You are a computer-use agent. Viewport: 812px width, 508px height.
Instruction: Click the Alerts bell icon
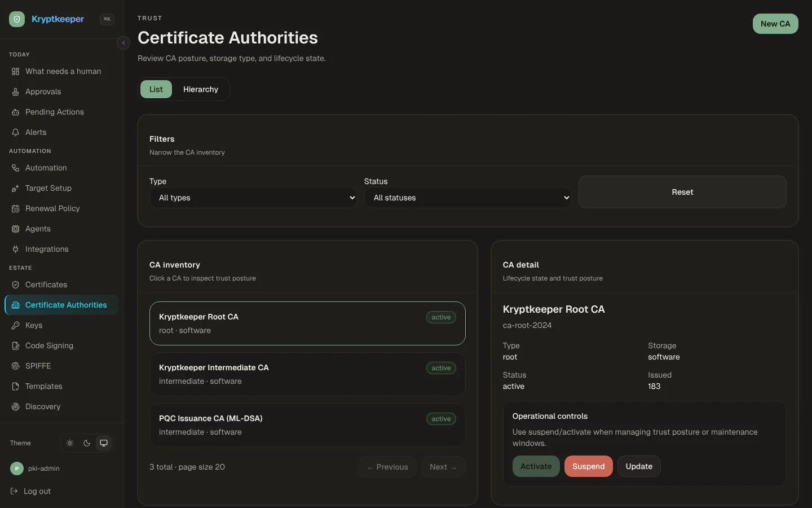pos(16,133)
